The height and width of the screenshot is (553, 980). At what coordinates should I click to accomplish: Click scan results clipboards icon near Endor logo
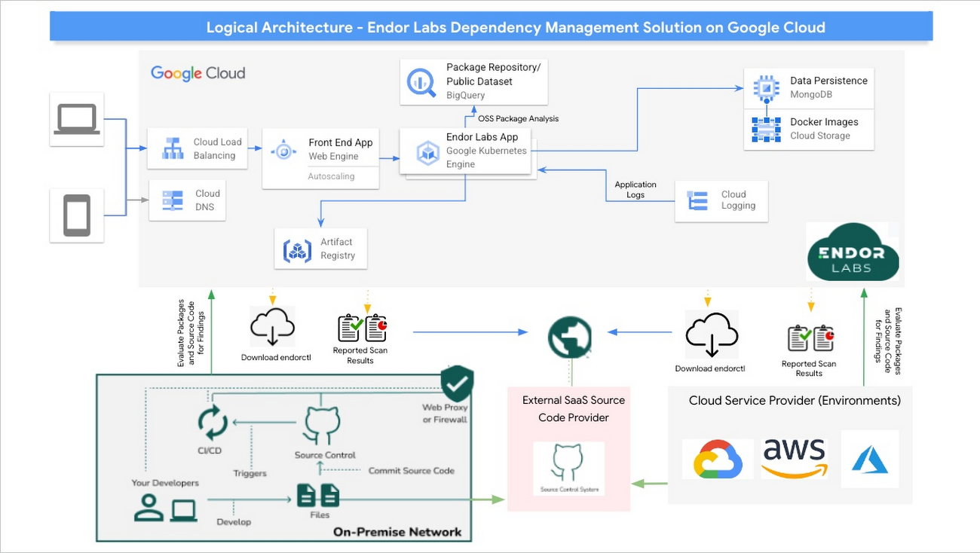pyautogui.click(x=810, y=338)
